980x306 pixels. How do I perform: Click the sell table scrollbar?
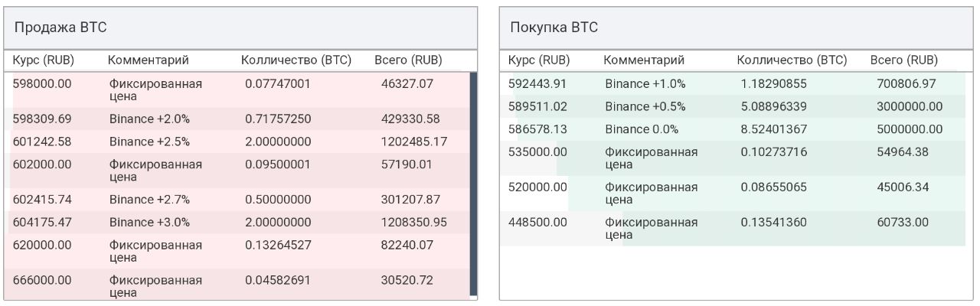473,184
